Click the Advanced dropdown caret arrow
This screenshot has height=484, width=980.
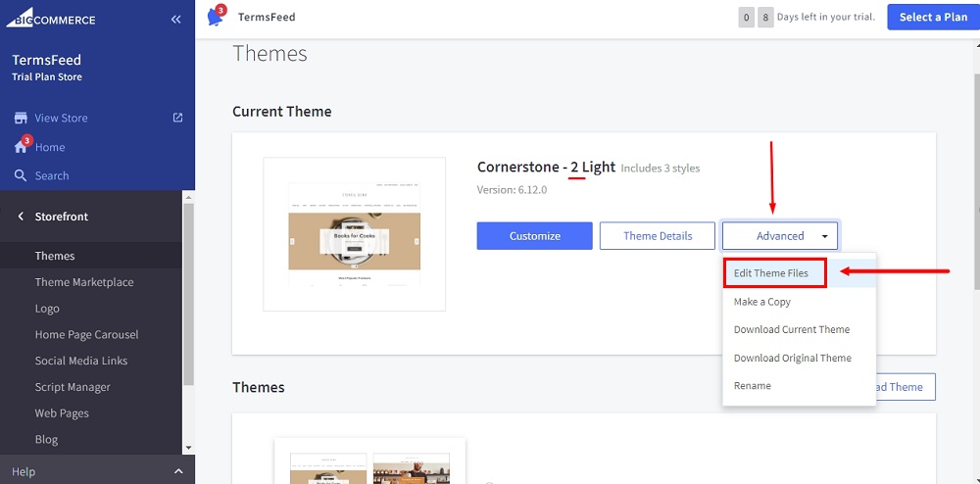pos(825,236)
